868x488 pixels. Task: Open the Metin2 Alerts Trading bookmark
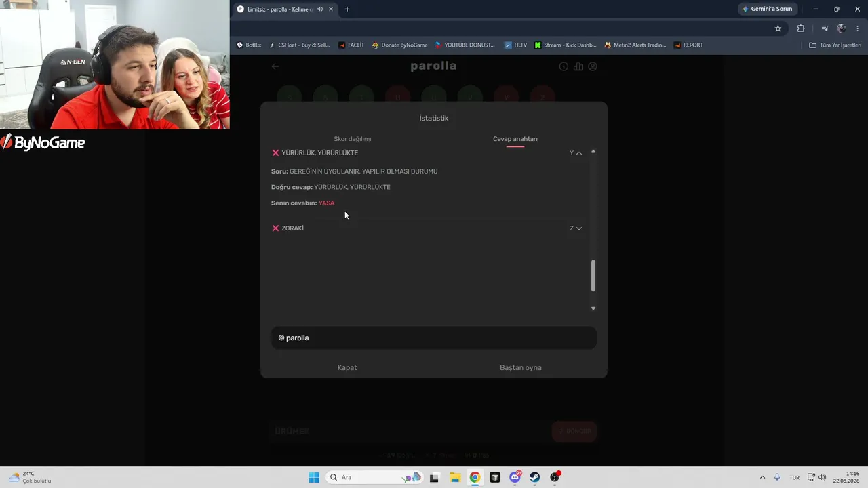635,45
